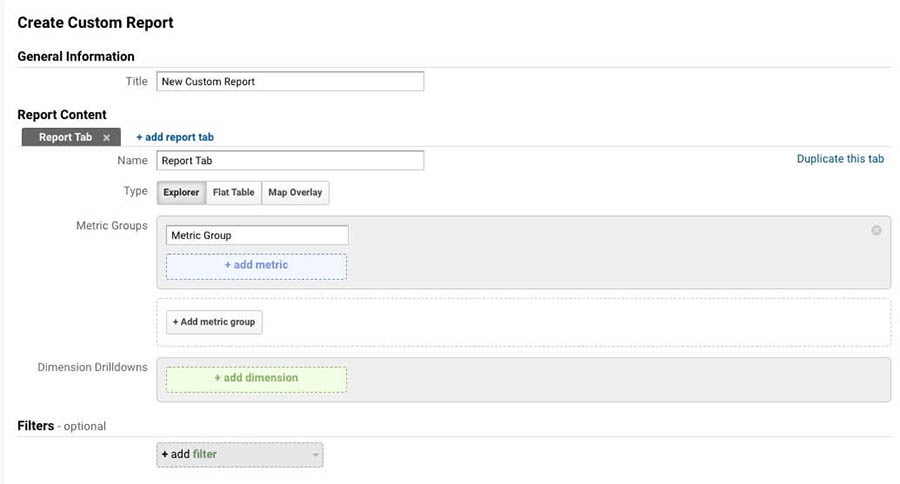This screenshot has width=900, height=484.
Task: Select the gray Report Tab tab
Action: (x=65, y=137)
